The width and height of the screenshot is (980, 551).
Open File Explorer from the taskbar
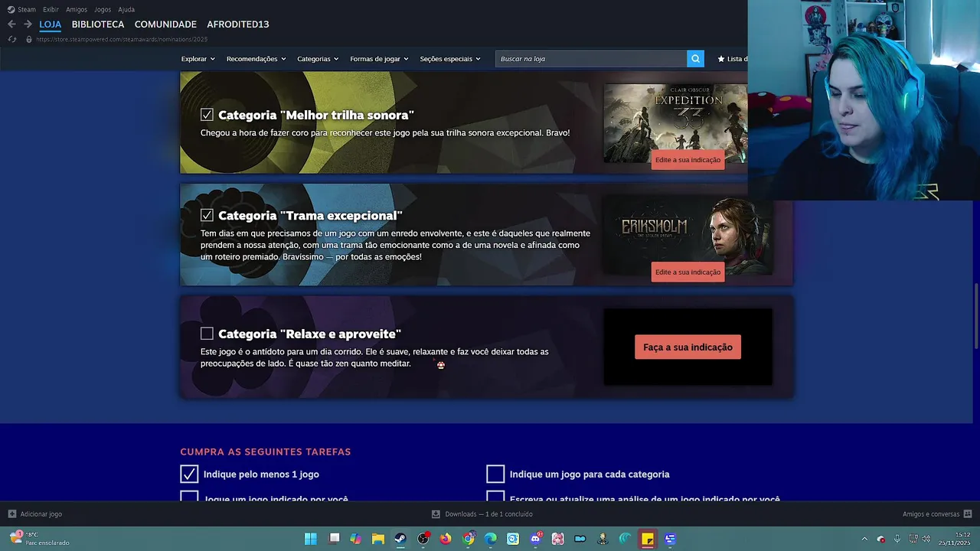coord(378,539)
